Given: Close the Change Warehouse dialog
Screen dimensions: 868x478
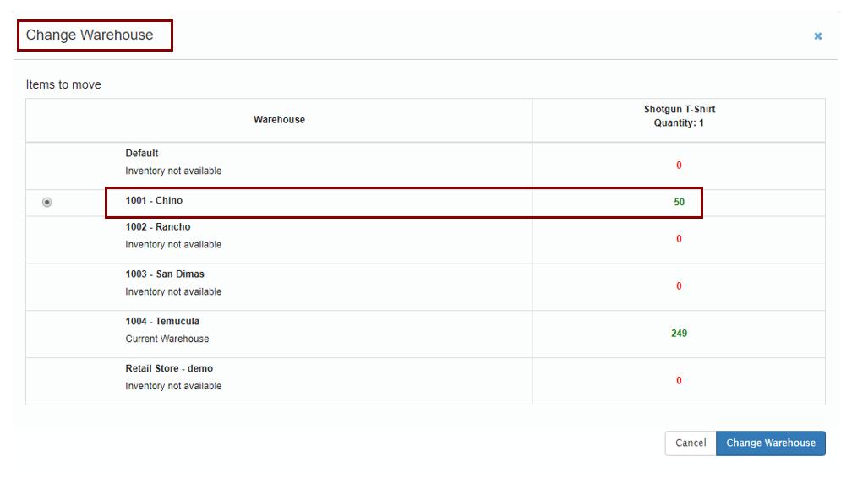Looking at the screenshot, I should 817,36.
